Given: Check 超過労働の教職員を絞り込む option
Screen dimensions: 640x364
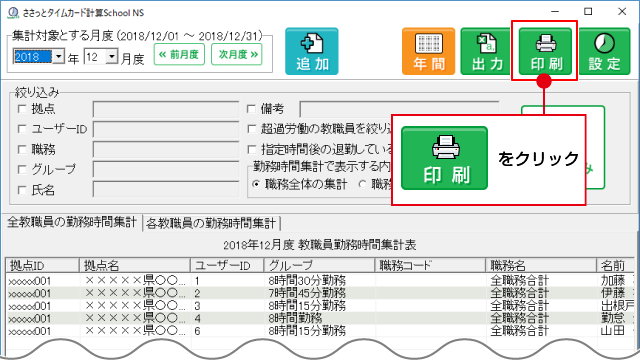Looking at the screenshot, I should coord(252,129).
